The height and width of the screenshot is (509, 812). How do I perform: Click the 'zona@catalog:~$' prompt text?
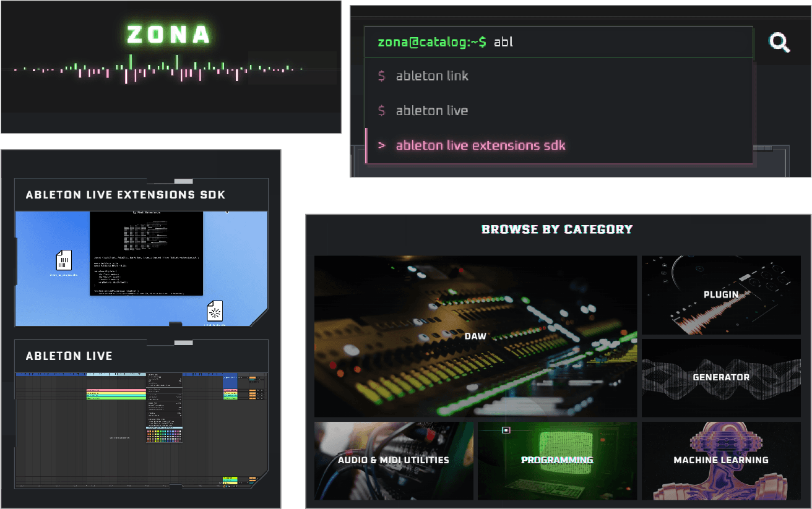coord(431,43)
